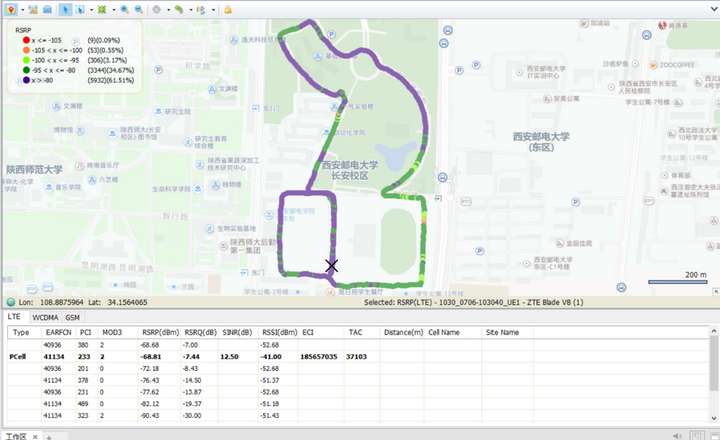
Task: Open the target icon dropdown arrow
Action: [168, 10]
